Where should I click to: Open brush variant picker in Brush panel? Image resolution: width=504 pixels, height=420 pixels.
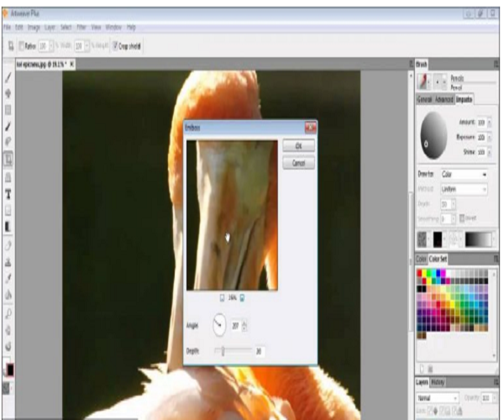point(440,81)
